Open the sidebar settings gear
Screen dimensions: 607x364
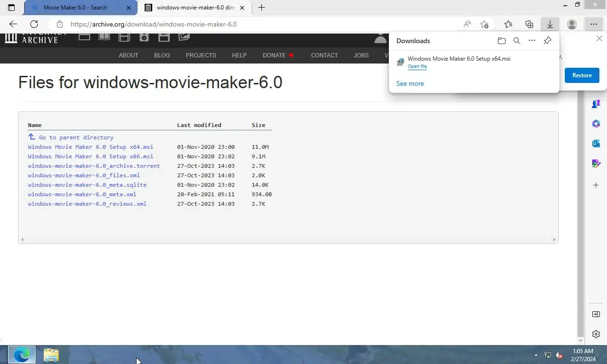[596, 334]
